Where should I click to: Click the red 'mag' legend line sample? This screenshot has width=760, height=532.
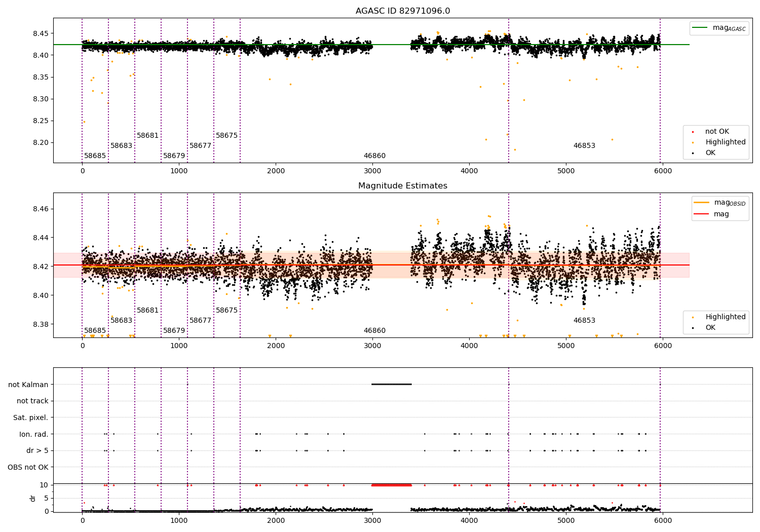(x=701, y=214)
